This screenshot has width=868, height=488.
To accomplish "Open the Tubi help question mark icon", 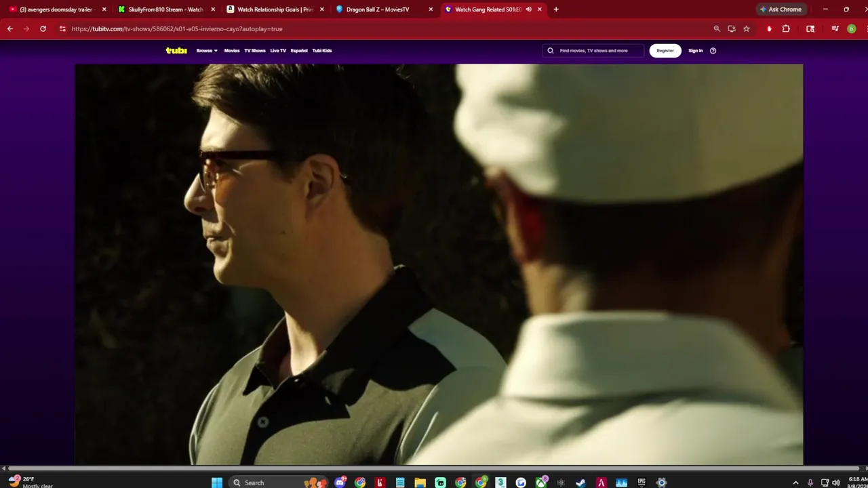I will (713, 51).
